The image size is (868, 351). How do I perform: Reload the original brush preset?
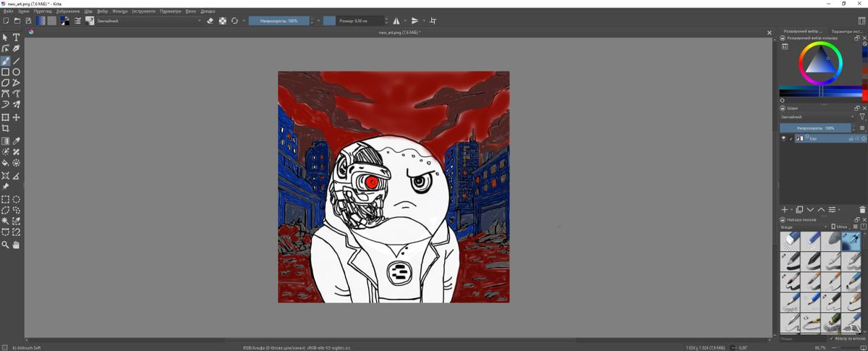coord(234,21)
